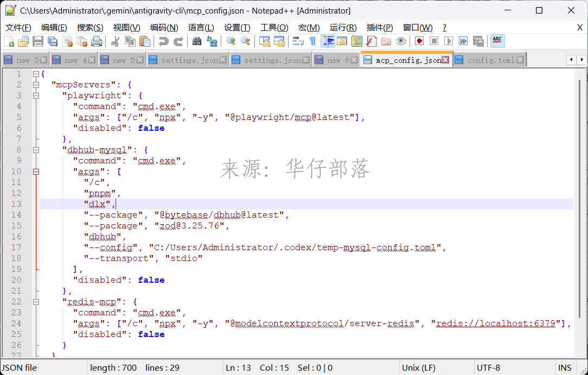Open the redis://localhost:6379 link on line 24
The width and height of the screenshot is (588, 375).
click(x=496, y=323)
